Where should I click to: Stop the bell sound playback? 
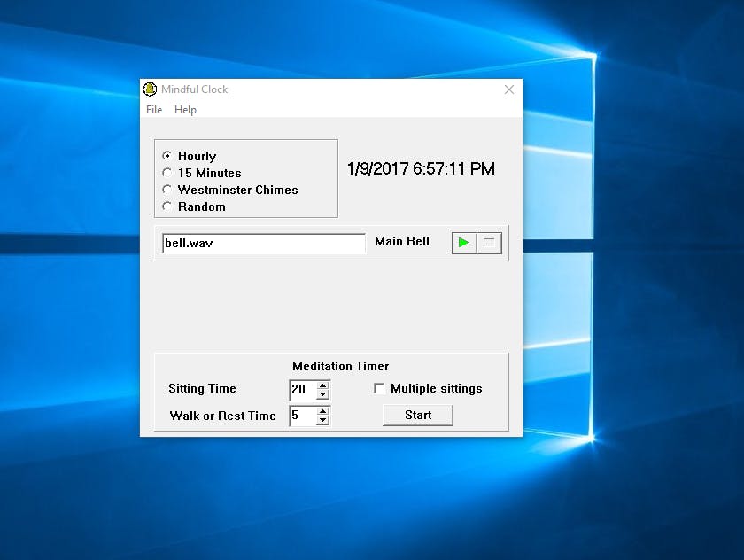[489, 243]
